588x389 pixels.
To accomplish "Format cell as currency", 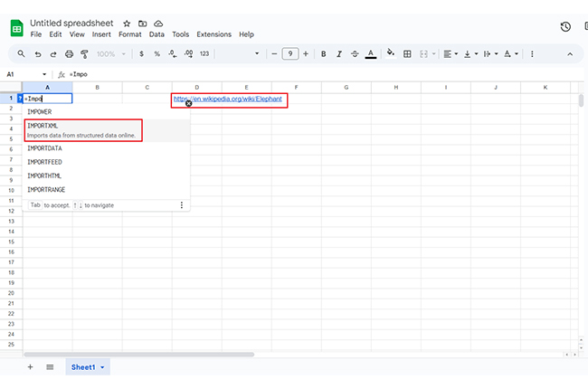I will pyautogui.click(x=143, y=54).
